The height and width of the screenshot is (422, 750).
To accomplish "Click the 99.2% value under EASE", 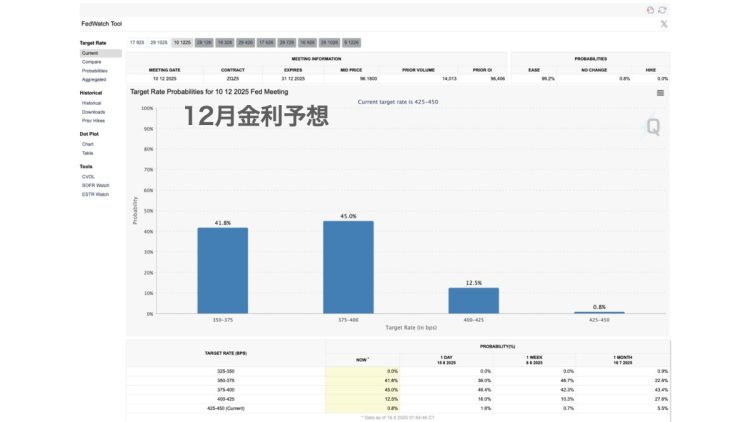I will (x=548, y=78).
